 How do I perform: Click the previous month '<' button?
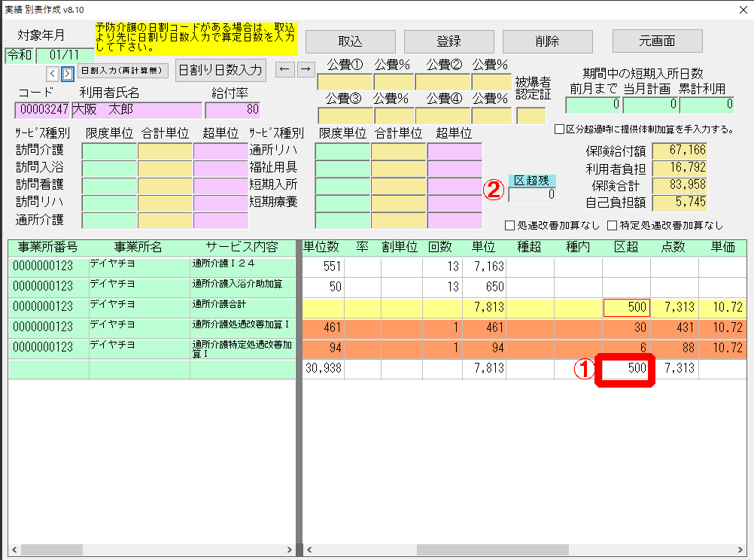[52, 73]
